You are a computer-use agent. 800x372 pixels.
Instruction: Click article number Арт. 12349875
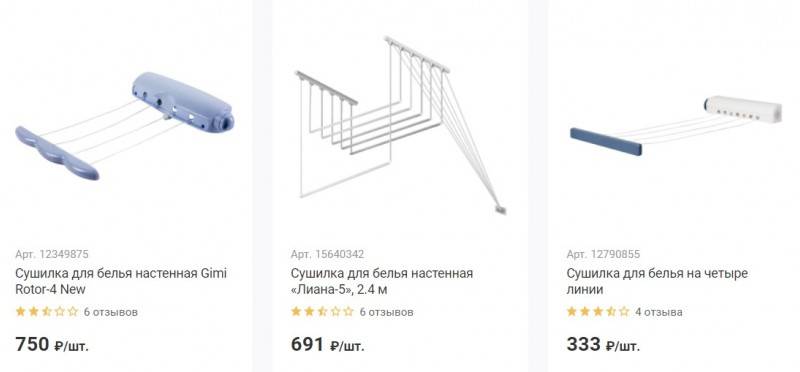click(52, 254)
